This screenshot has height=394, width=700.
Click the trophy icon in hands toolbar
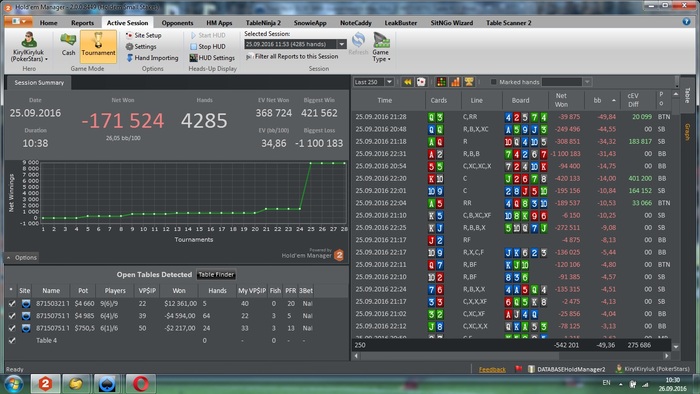(x=469, y=82)
